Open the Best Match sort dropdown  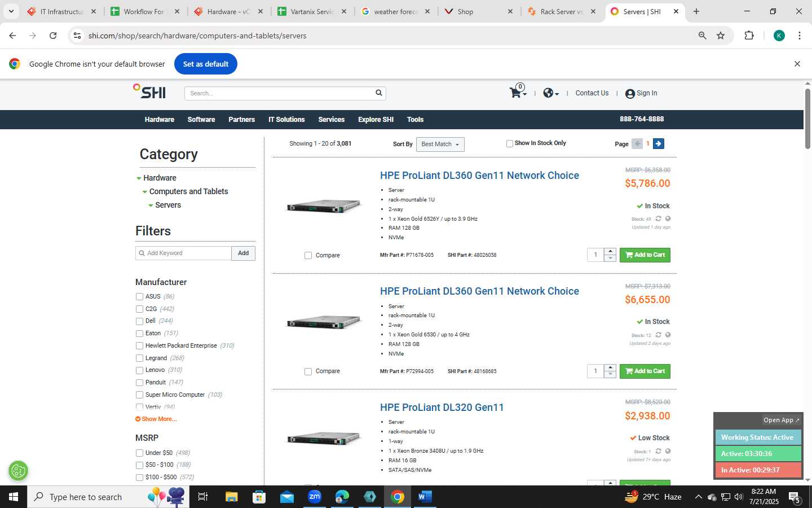point(440,144)
